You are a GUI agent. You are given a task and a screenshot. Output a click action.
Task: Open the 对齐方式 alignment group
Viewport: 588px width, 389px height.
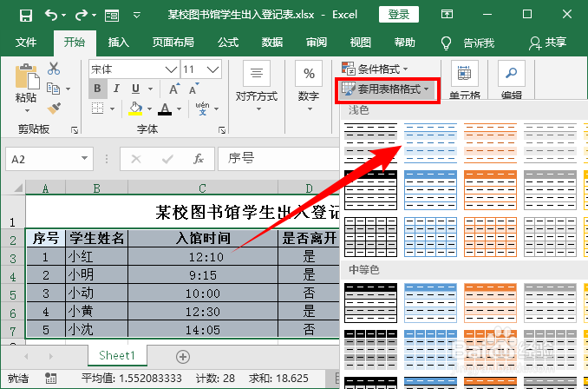click(257, 86)
